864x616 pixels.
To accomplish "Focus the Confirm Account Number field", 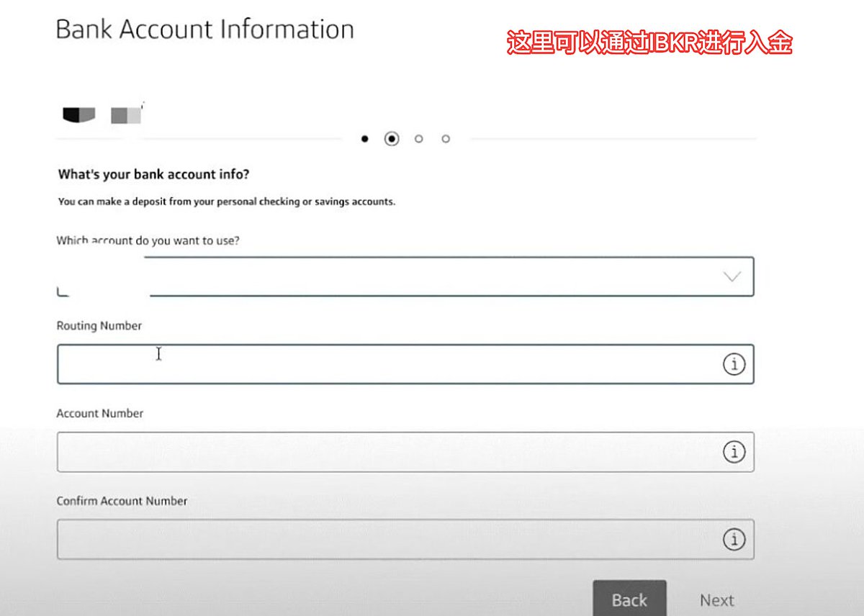I will coord(405,539).
